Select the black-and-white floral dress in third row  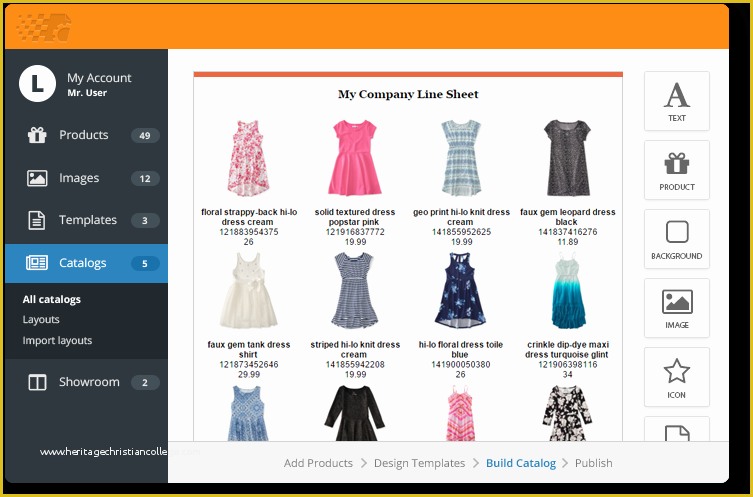(x=567, y=413)
